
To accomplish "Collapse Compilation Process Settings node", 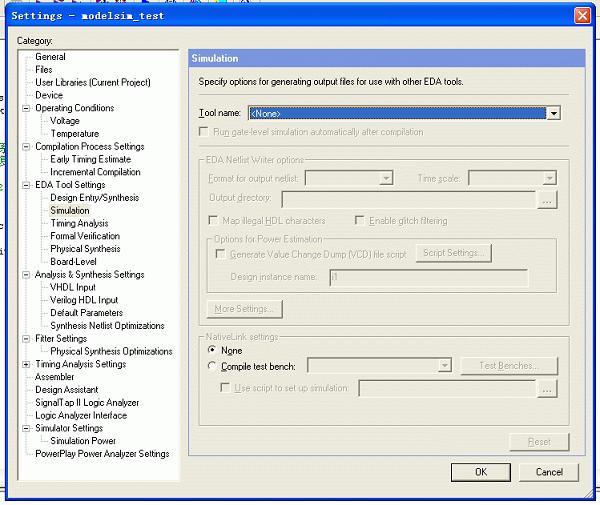I will [x=26, y=147].
